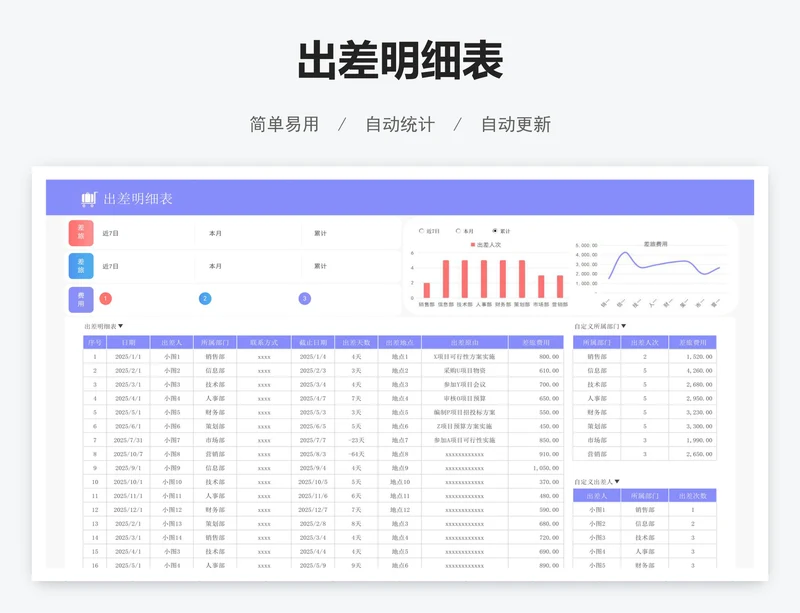
Task: Click the date cell 2025/7/31
Action: click(x=129, y=440)
